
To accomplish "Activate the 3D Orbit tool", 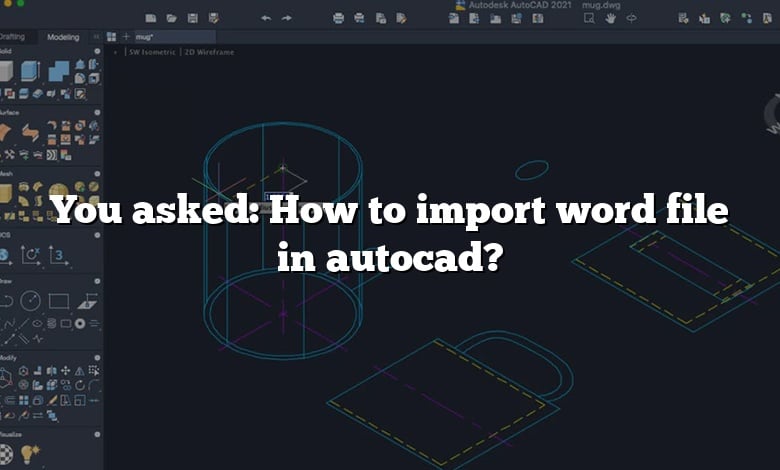I will 631,18.
